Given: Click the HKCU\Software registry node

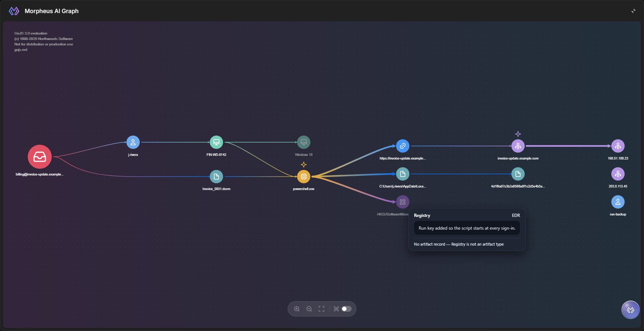Looking at the screenshot, I should pyautogui.click(x=403, y=202).
